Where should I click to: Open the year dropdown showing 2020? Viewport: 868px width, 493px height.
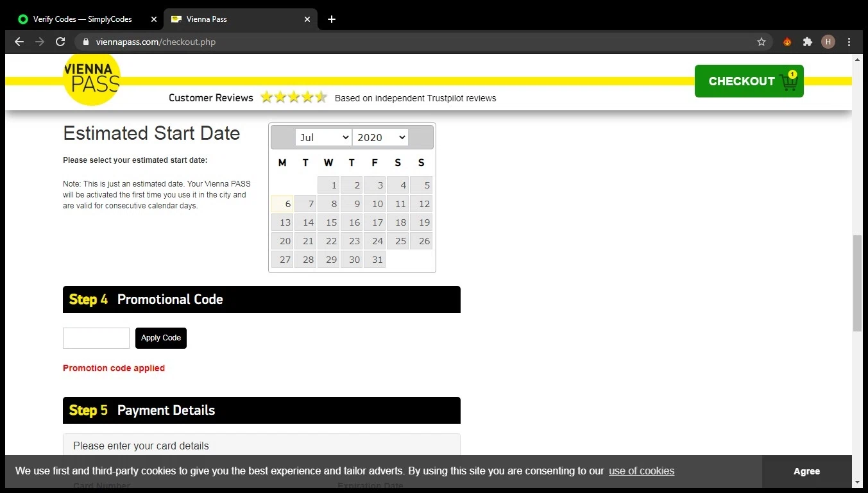380,137
